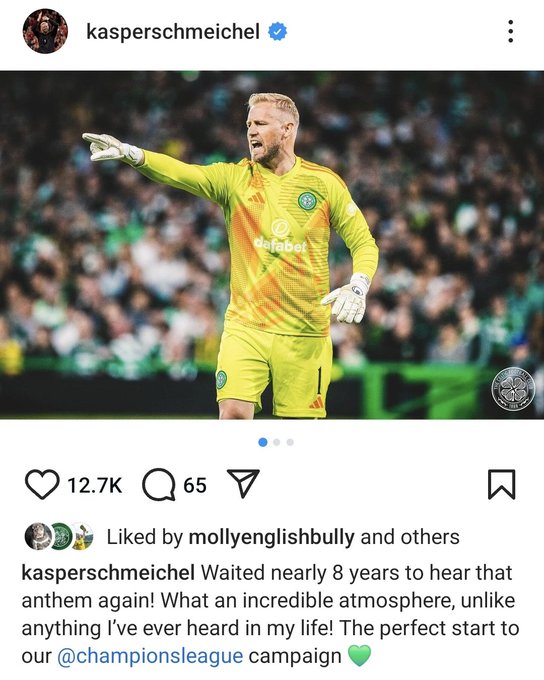Open kasperschmeichel profile picture

click(x=45, y=31)
